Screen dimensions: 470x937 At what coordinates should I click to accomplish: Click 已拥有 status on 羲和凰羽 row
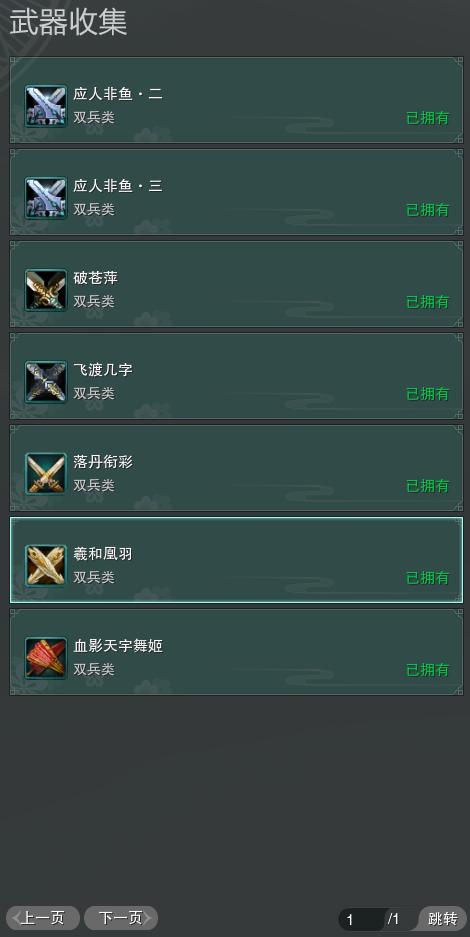(x=428, y=578)
